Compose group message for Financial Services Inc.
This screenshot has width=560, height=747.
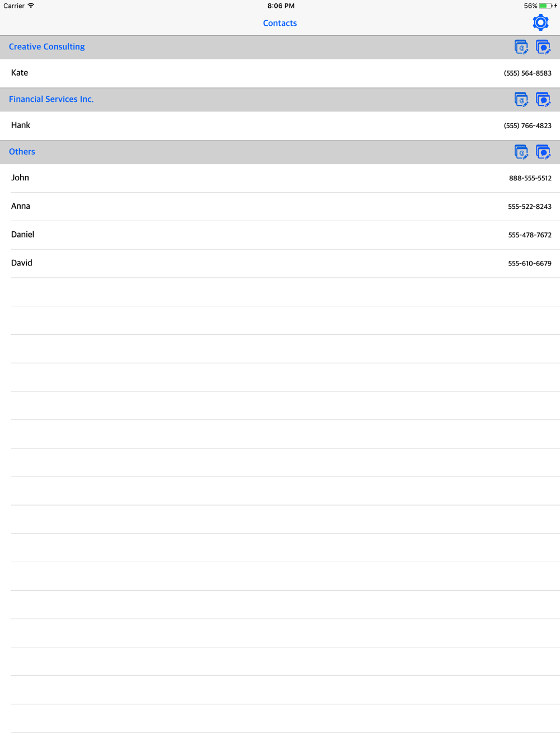pyautogui.click(x=543, y=100)
